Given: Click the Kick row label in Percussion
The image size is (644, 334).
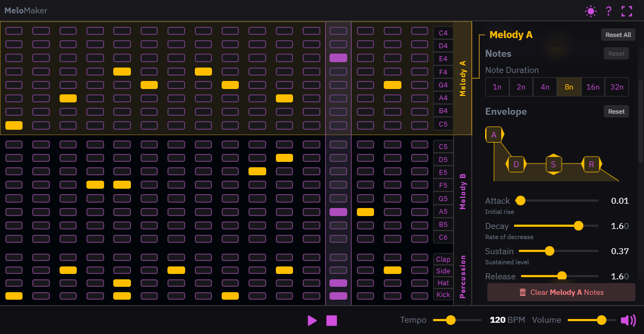Looking at the screenshot, I should (x=442, y=294).
